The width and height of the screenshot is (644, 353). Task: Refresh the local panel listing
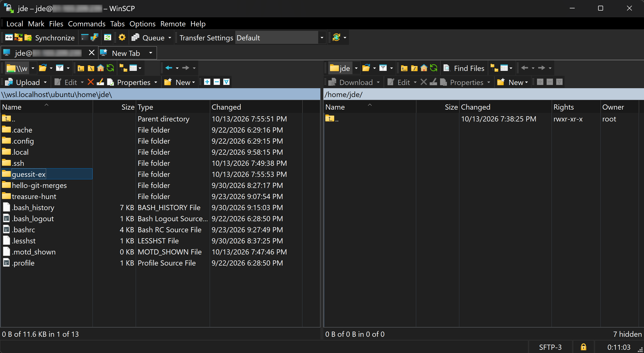(x=110, y=68)
